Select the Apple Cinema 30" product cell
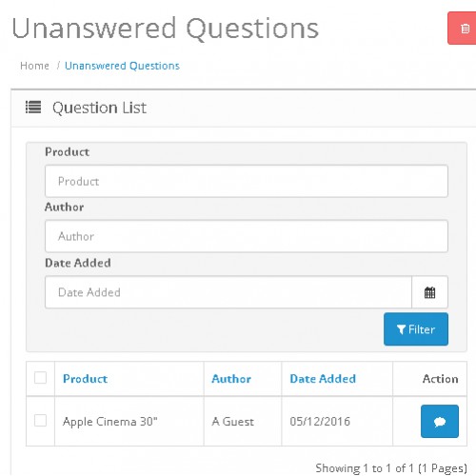The image size is (476, 476). (110, 422)
